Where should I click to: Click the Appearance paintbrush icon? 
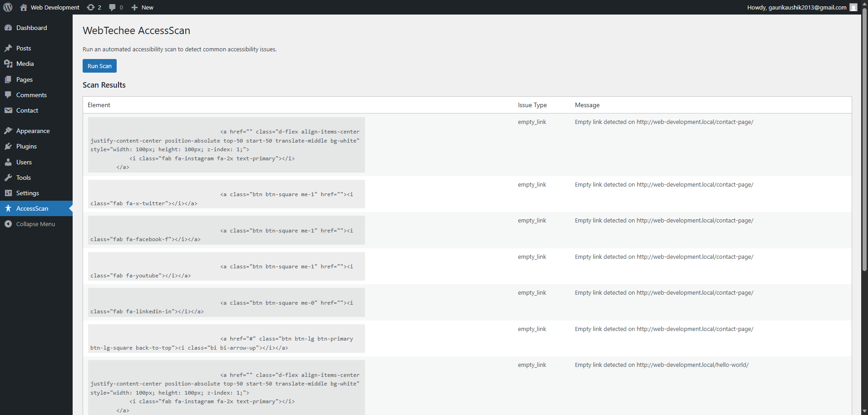(8, 131)
